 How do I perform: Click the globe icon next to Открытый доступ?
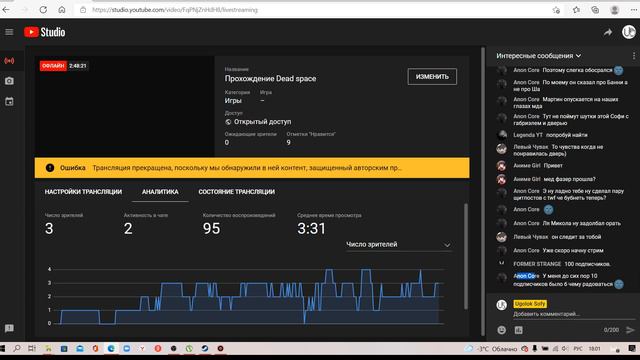[x=228, y=122]
